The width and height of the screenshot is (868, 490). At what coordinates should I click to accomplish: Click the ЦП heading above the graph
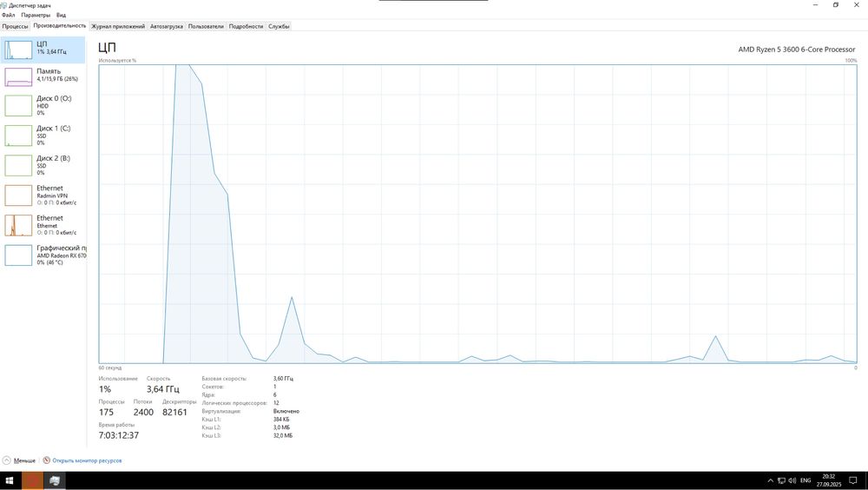coord(107,48)
